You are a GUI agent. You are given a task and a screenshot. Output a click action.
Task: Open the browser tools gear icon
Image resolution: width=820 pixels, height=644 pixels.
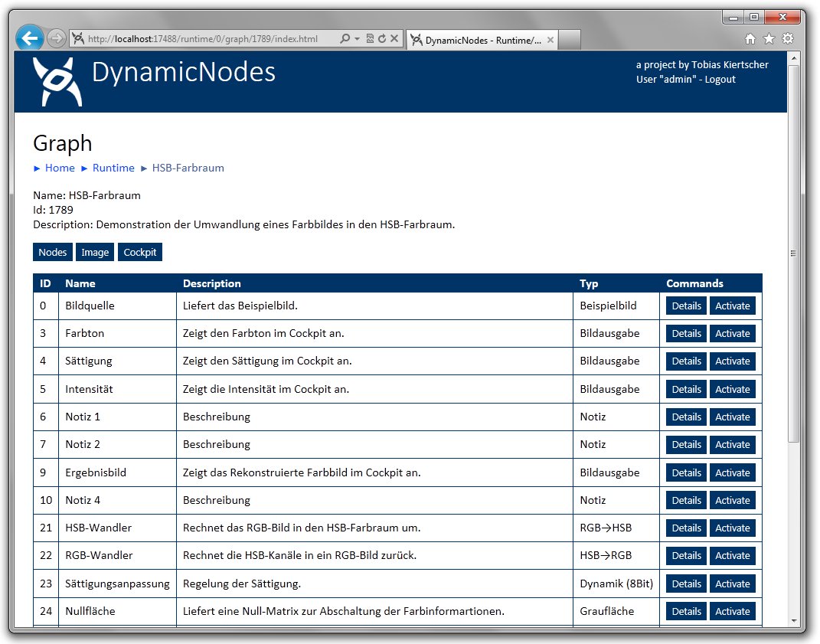[787, 39]
